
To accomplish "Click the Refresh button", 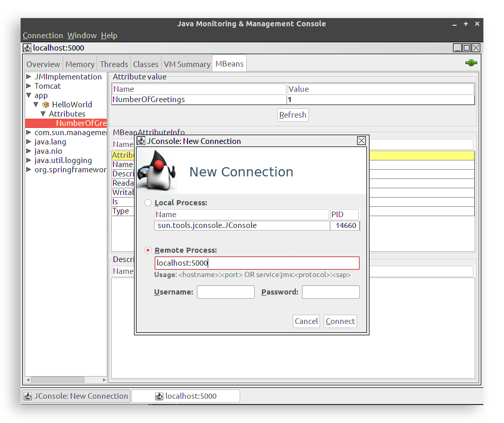I will [293, 115].
